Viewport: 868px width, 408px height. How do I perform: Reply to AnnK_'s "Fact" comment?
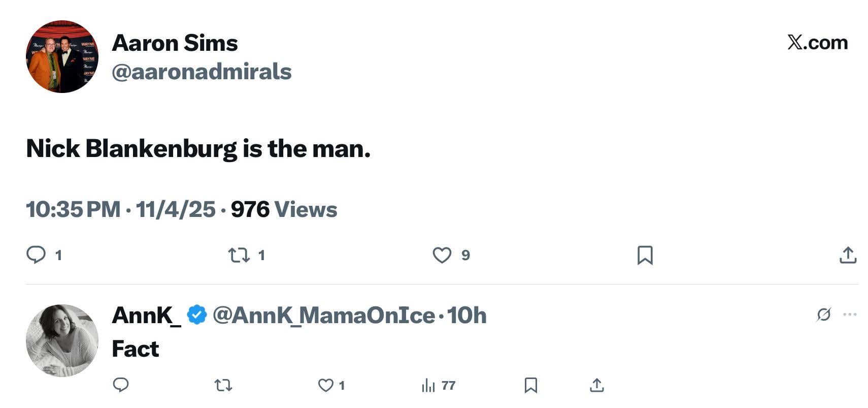click(121, 385)
